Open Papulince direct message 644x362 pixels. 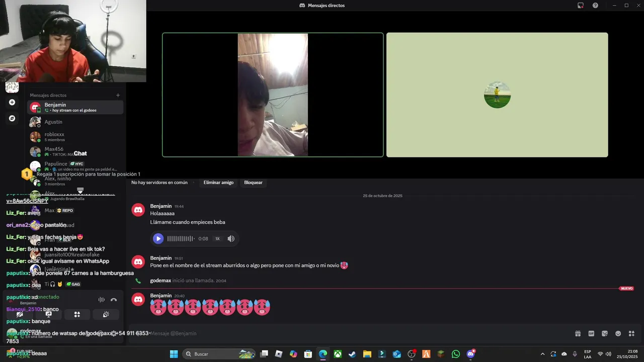[75, 166]
